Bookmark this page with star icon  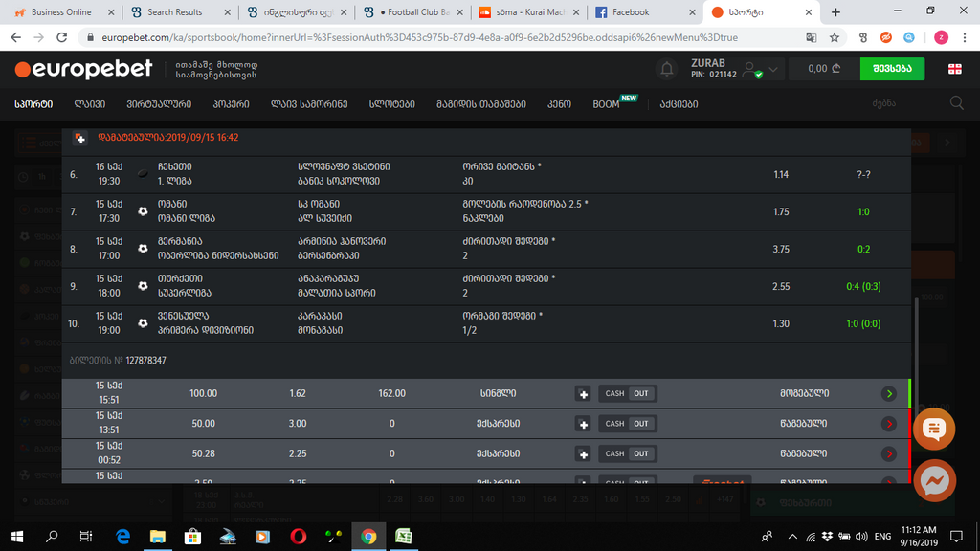835,37
